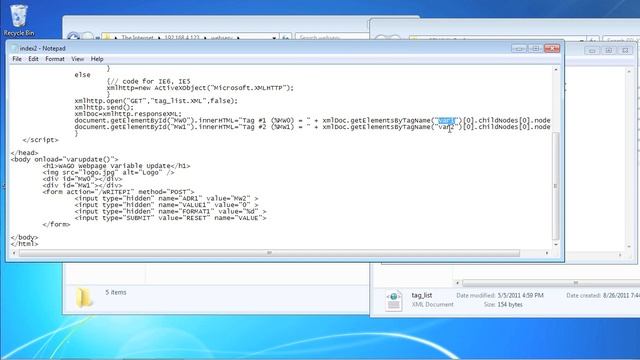Click refresh button beside webserv address bar

pos(286,38)
